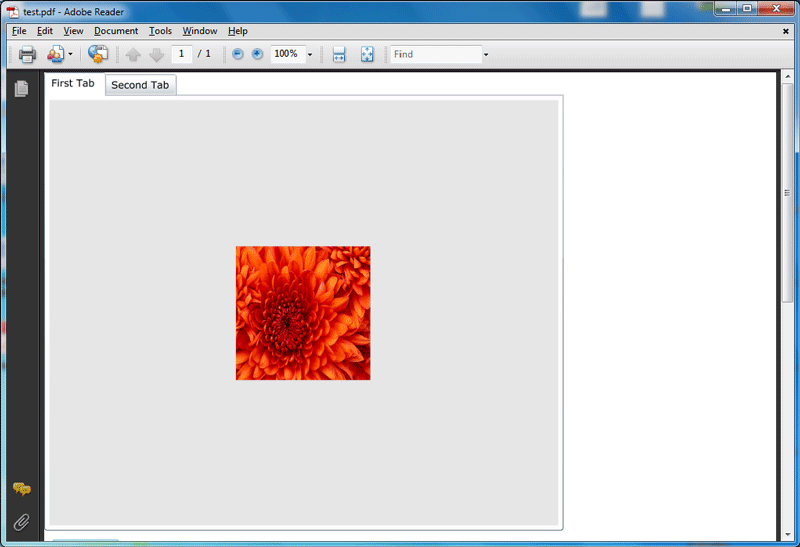800x547 pixels.
Task: Open the Comments panel icon in sidebar
Action: (21, 489)
